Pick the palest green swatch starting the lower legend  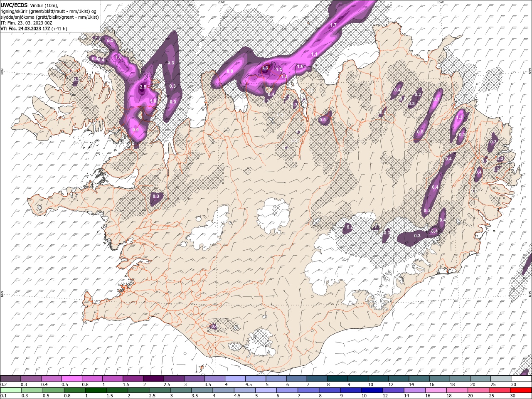(x=11, y=390)
